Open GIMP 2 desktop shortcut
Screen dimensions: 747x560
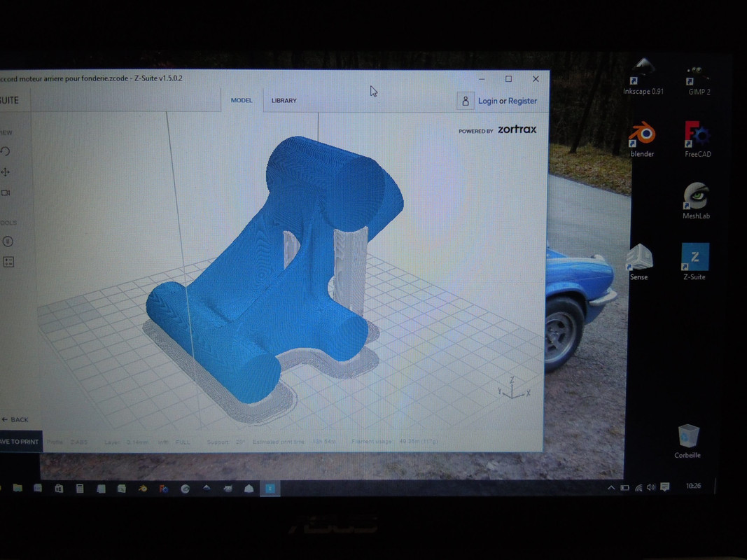click(699, 80)
